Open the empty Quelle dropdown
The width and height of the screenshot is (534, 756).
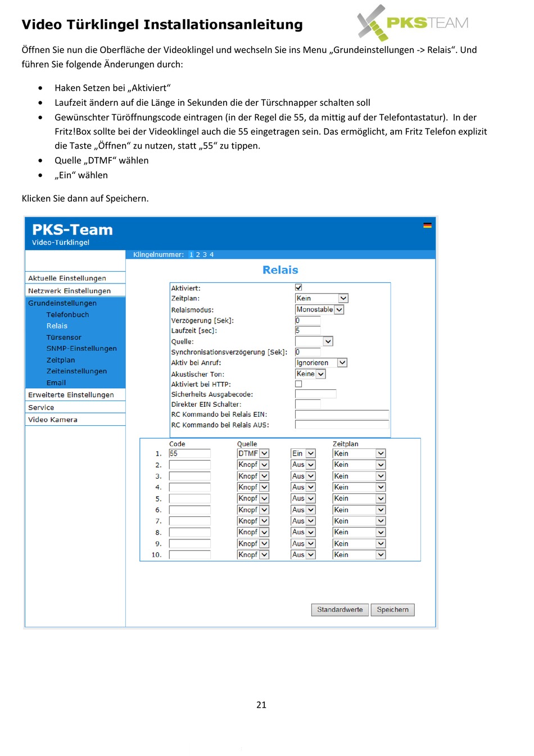(314, 341)
